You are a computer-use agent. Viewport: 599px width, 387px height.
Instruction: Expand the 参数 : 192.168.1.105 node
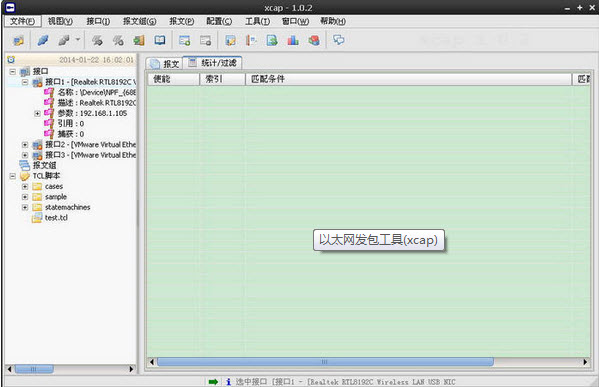(37, 113)
